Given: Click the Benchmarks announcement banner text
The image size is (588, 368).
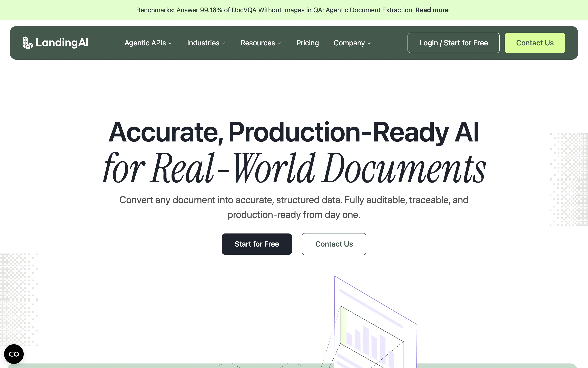Looking at the screenshot, I should click(274, 10).
